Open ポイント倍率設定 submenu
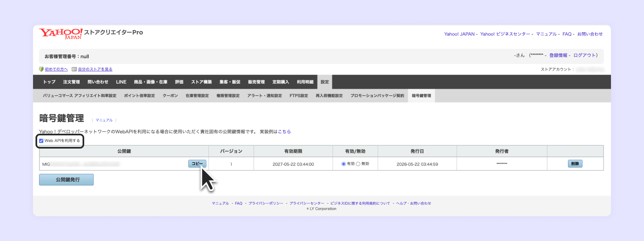The width and height of the screenshot is (644, 241). (x=139, y=96)
